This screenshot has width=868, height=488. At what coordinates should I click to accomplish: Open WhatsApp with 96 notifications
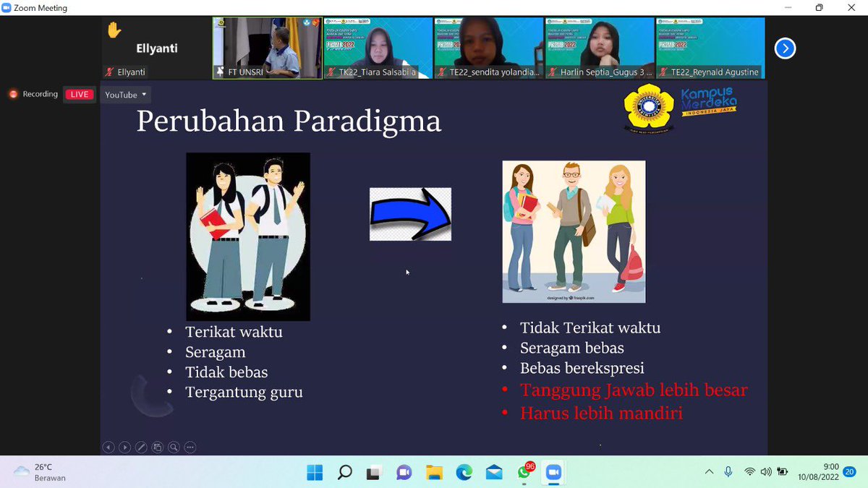524,472
